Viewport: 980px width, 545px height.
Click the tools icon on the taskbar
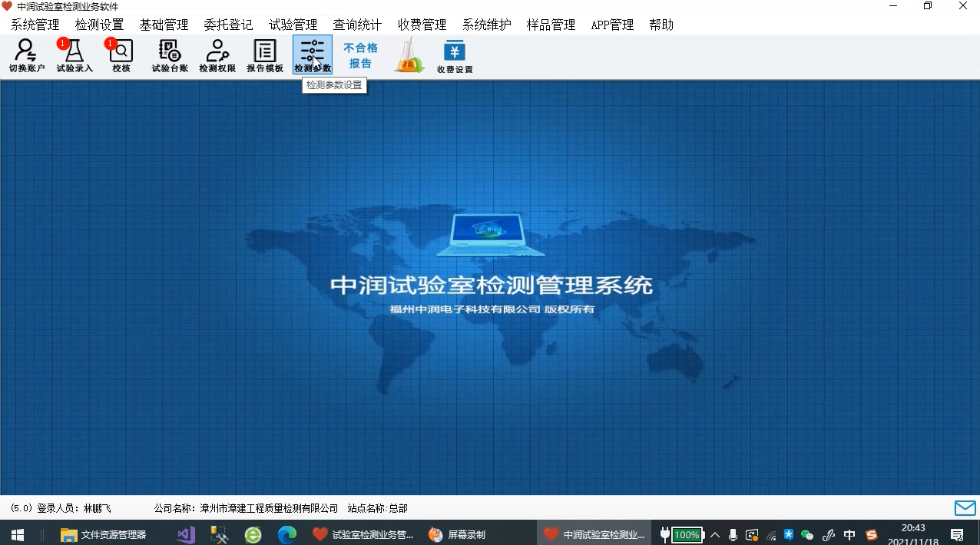220,534
